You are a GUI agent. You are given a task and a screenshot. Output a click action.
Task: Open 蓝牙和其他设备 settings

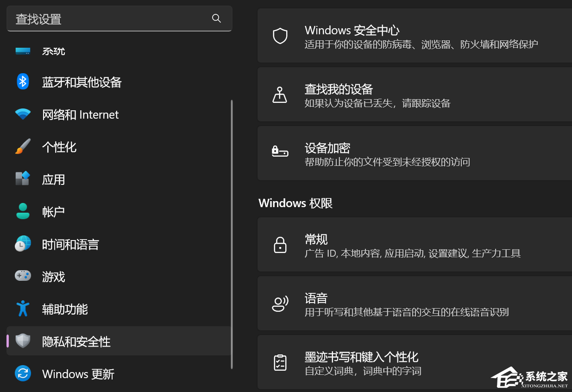119,82
